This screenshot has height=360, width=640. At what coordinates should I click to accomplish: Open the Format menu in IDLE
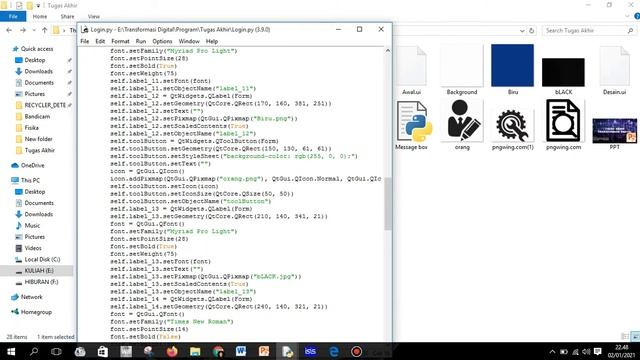(120, 41)
